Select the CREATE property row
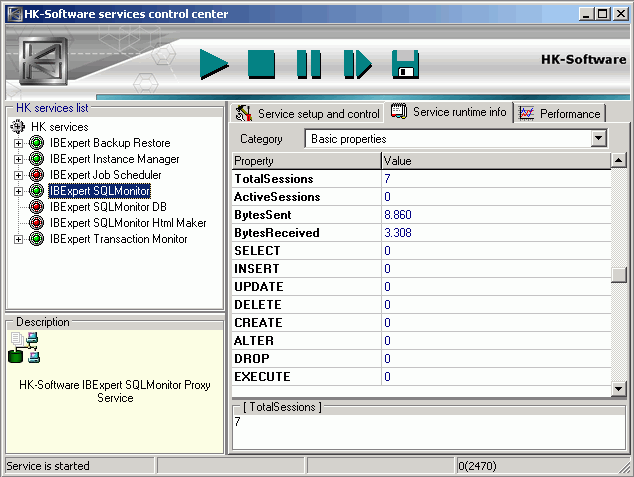This screenshot has width=634, height=477. click(x=421, y=323)
